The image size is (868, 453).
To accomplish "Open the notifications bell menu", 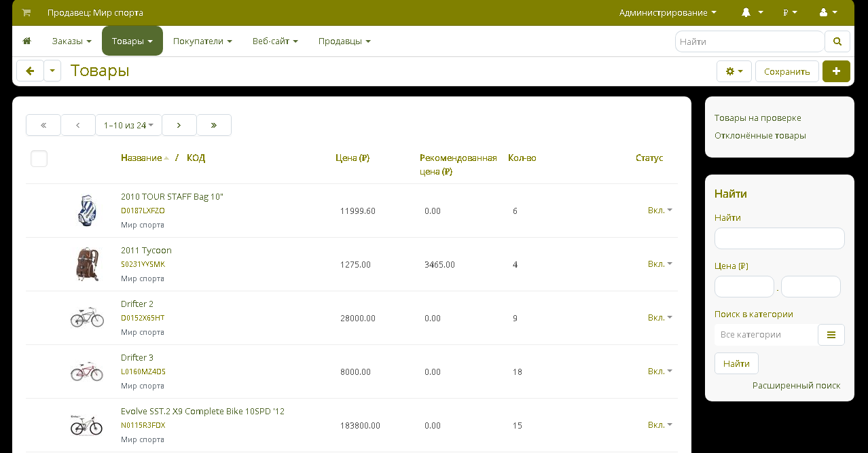I will 753,12.
